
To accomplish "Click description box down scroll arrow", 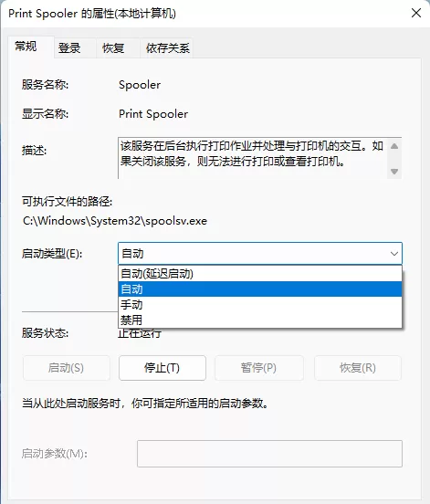I will click(x=394, y=172).
